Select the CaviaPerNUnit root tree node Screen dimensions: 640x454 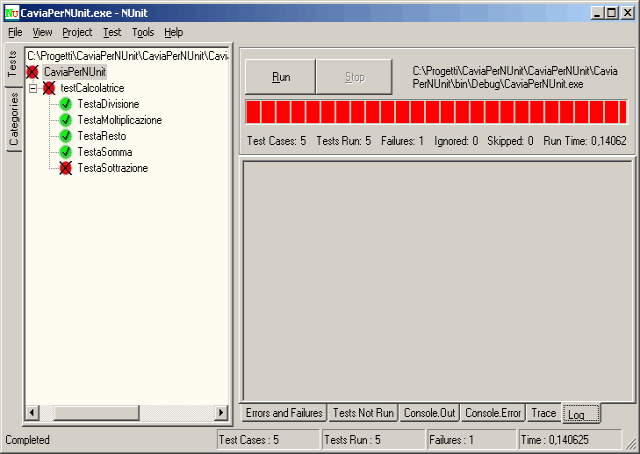coord(75,72)
